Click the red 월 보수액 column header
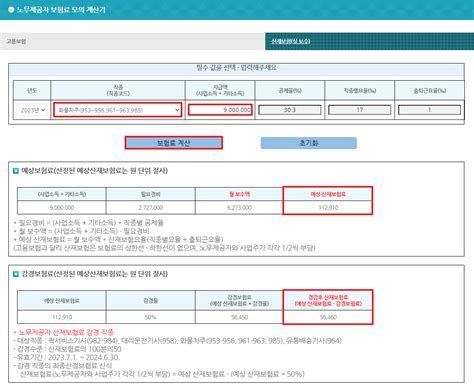 coord(239,194)
